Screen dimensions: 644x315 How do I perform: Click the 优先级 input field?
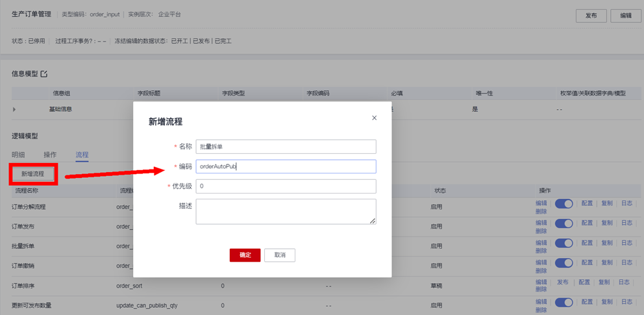coord(286,186)
